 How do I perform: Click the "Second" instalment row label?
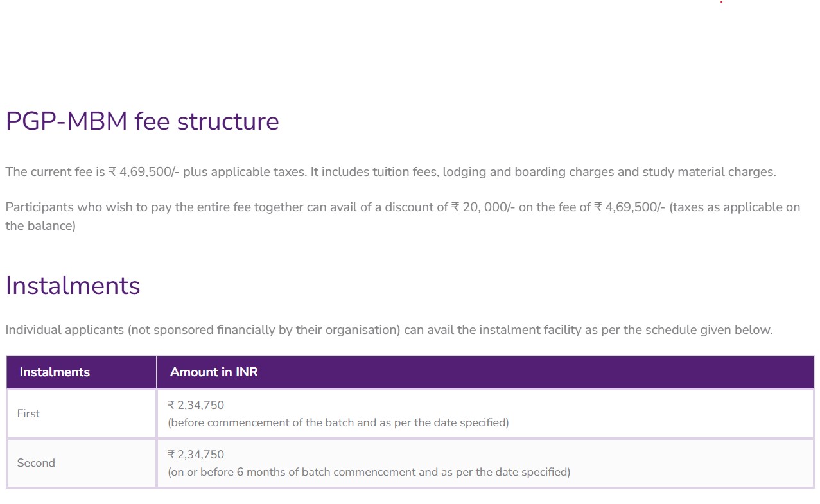[36, 463]
